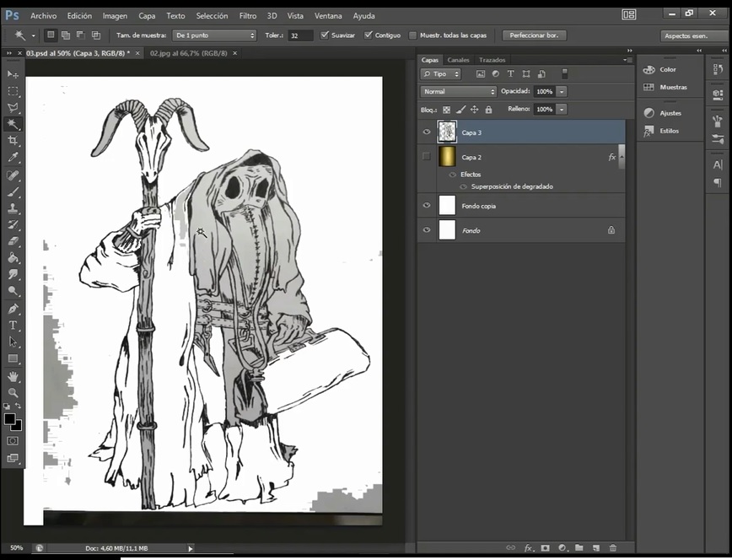Enable Muestr. todas las capas checkbox
This screenshot has width=732, height=560.
(412, 35)
